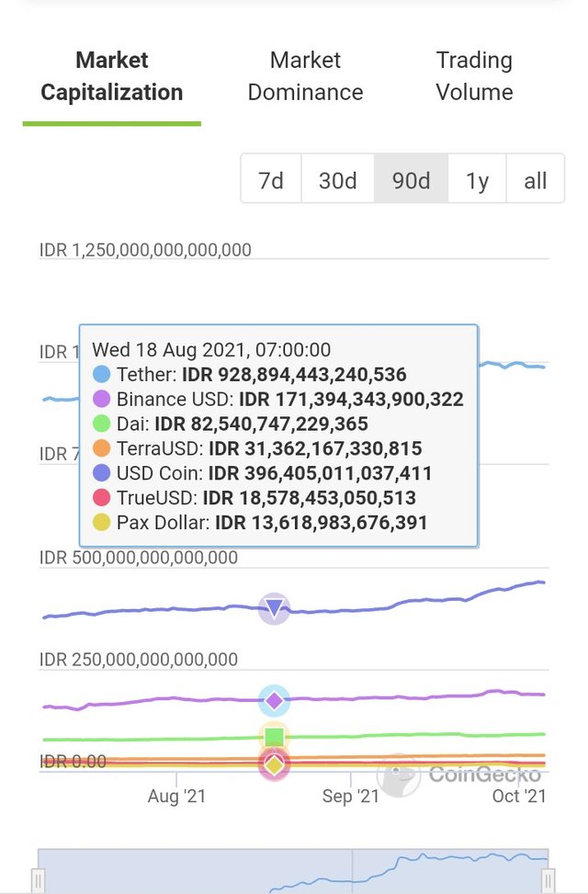This screenshot has height=894, width=588.
Task: Switch to the Trading Volume tab
Action: coord(474,76)
